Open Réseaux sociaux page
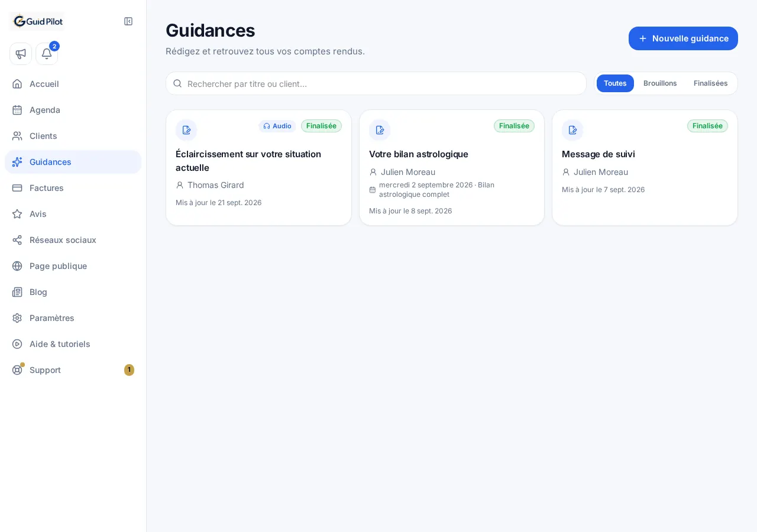Screen dimensions: 757x532 tap(73, 240)
